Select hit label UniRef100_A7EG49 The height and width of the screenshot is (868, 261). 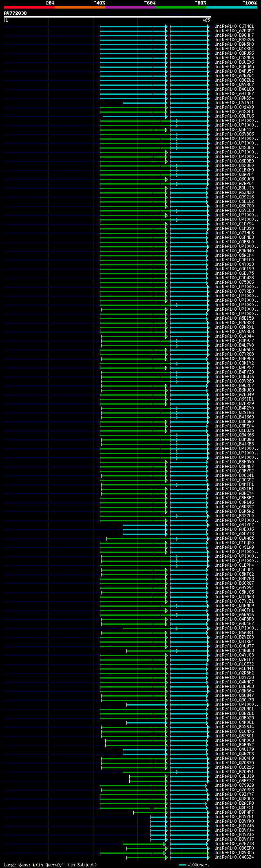click(234, 394)
